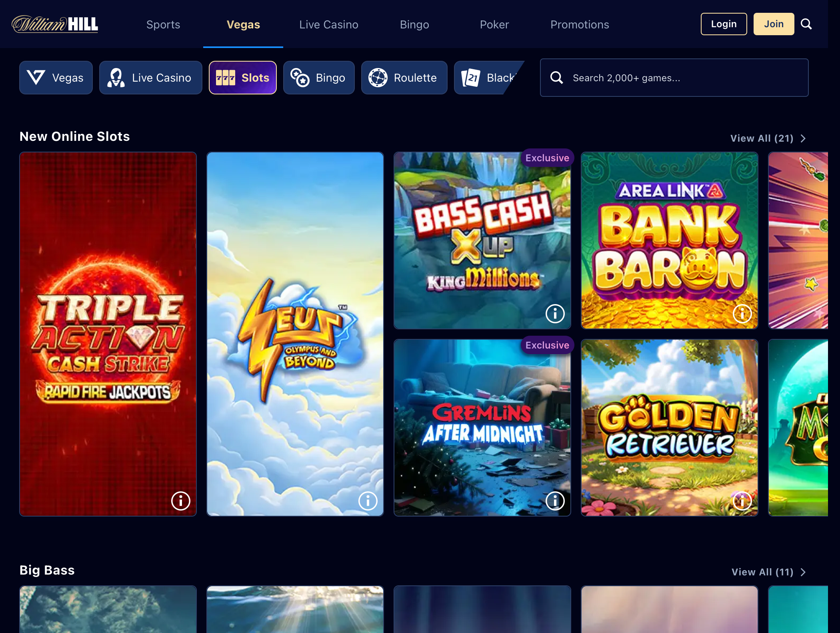Show info for Zeus Olympus and Beyond
Image resolution: width=840 pixels, height=633 pixels.
click(x=368, y=501)
